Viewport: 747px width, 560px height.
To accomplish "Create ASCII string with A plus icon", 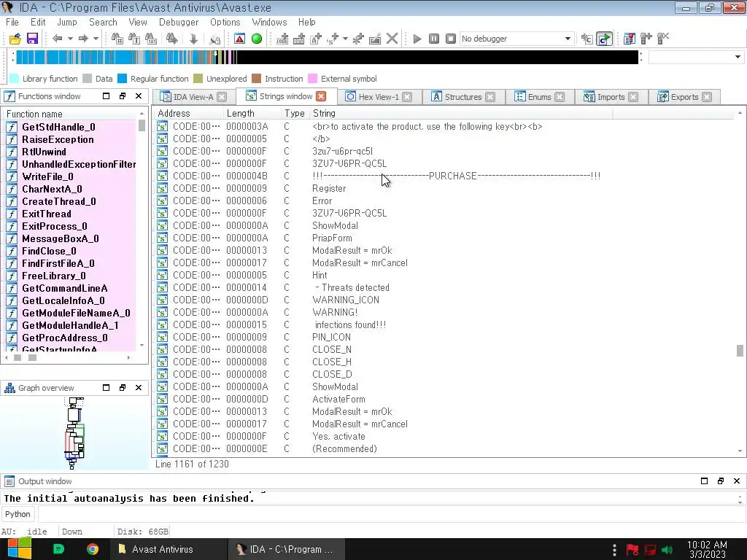I will point(316,39).
